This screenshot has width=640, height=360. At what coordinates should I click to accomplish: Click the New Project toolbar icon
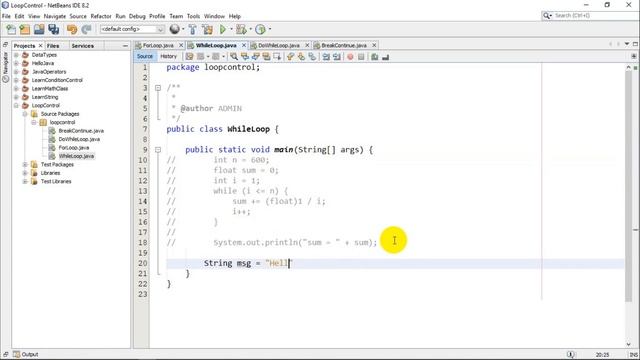tap(25, 29)
